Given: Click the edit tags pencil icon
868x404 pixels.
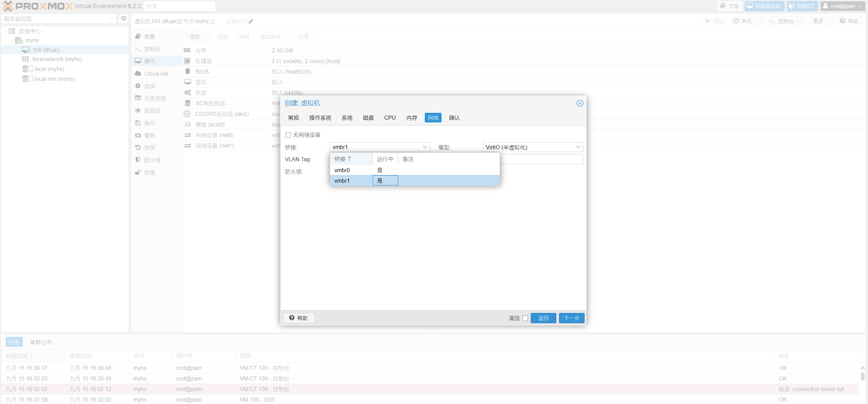Looking at the screenshot, I should click(x=251, y=21).
